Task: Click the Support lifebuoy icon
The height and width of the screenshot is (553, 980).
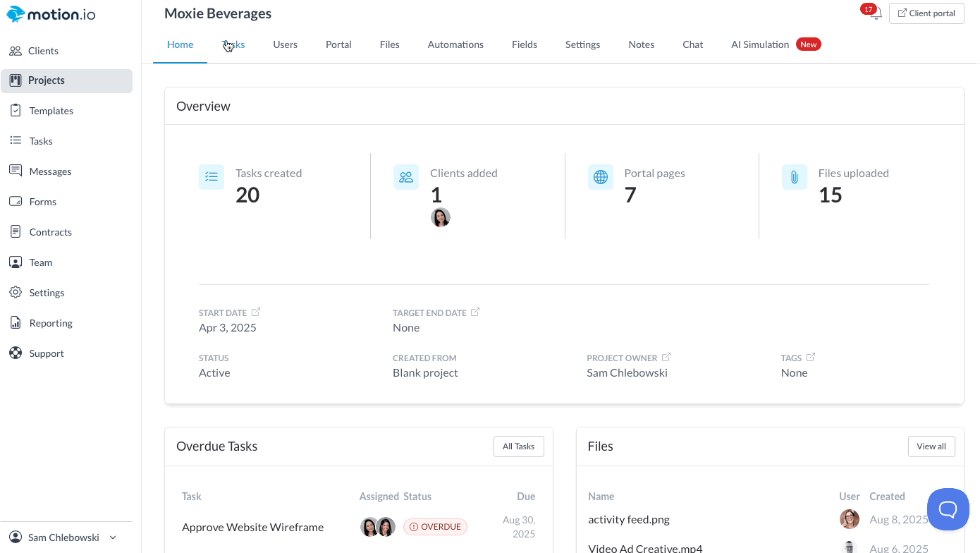Action: pos(16,353)
